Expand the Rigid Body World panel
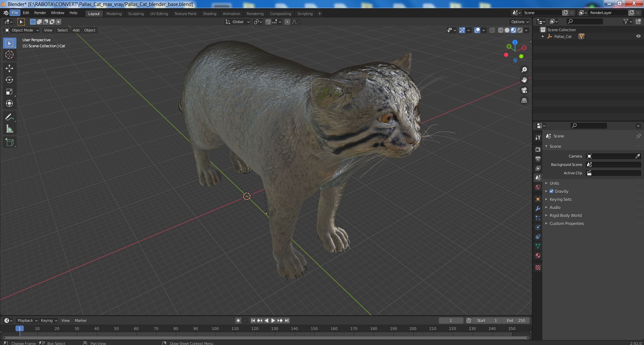Image resolution: width=644 pixels, height=345 pixels. point(565,215)
